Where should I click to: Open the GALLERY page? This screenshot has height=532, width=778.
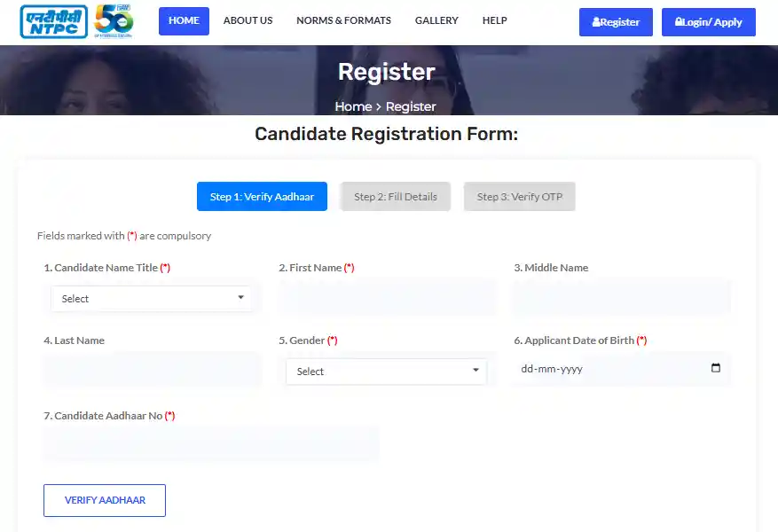436,20
